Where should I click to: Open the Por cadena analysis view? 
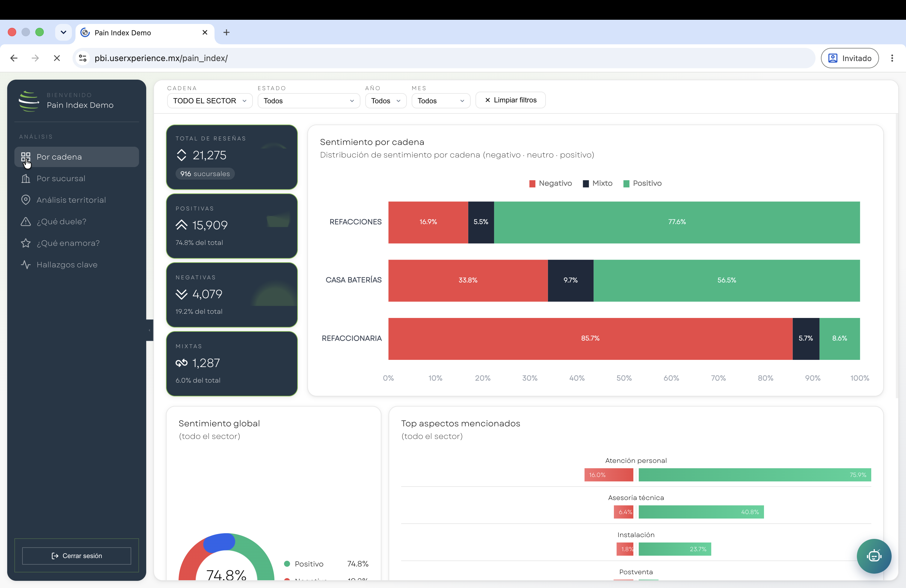pos(76,157)
